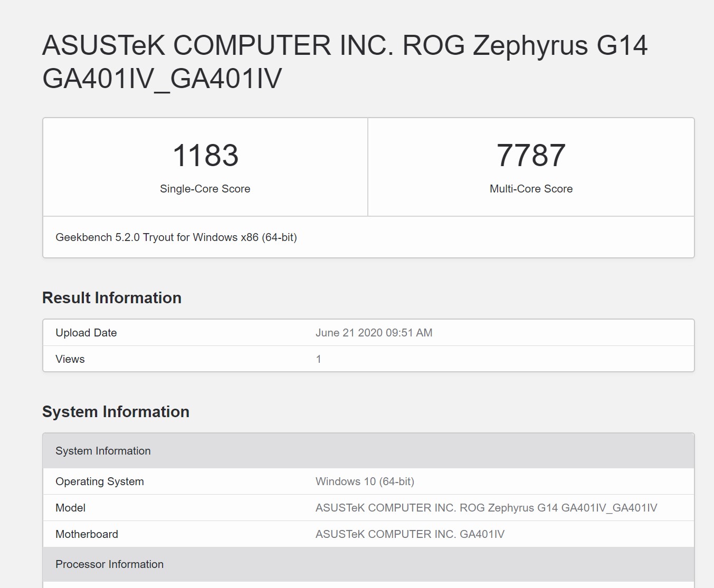Select the Motherboard value ASUSTeK GA401IV
Screen dimensions: 714x588
(410, 534)
